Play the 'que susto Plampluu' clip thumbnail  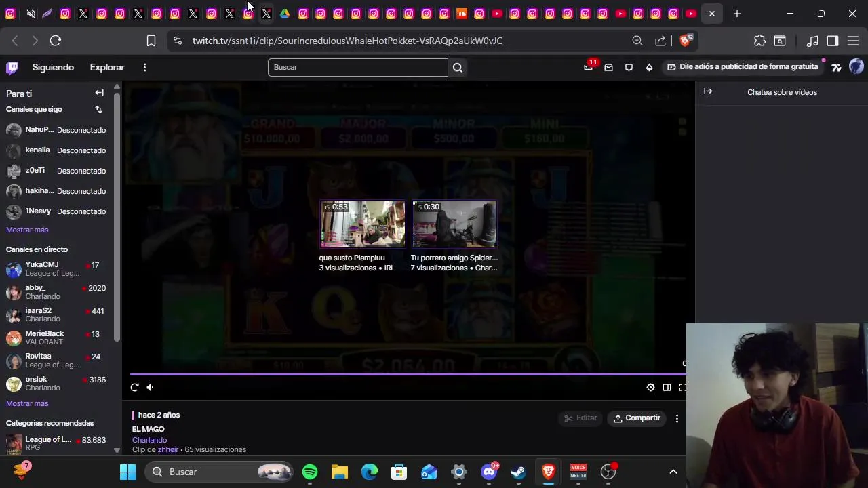[x=363, y=224]
